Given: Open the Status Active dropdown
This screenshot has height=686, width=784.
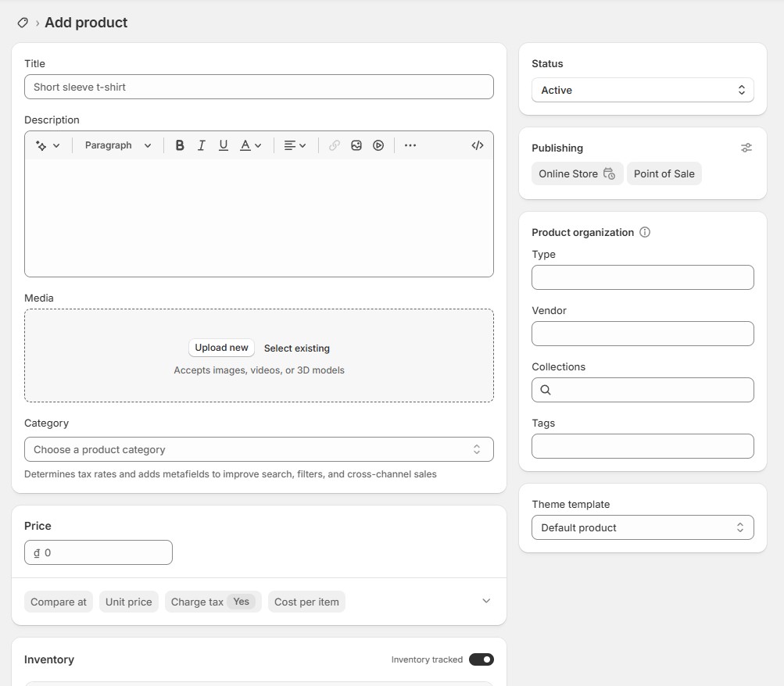Looking at the screenshot, I should (x=643, y=90).
